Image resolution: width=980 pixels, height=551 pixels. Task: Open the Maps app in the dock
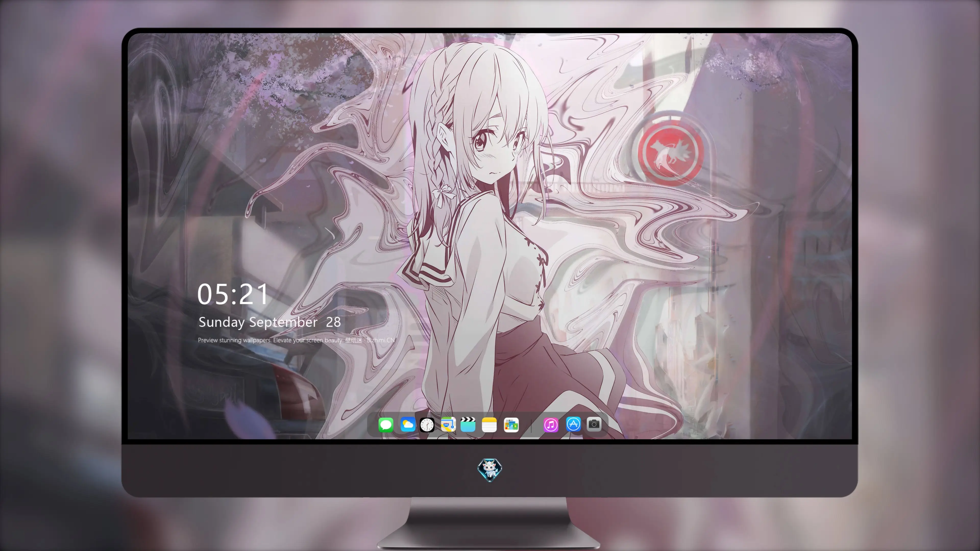coord(448,424)
